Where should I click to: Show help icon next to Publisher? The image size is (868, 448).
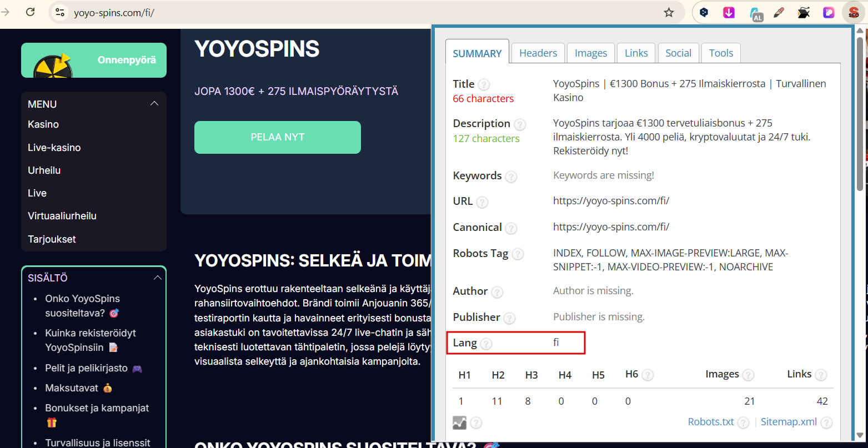[x=509, y=318]
